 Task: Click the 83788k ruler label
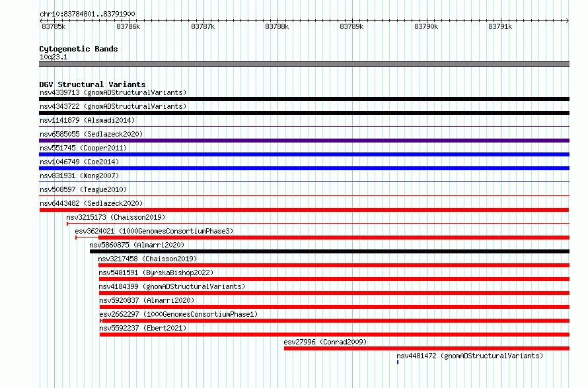click(x=277, y=26)
